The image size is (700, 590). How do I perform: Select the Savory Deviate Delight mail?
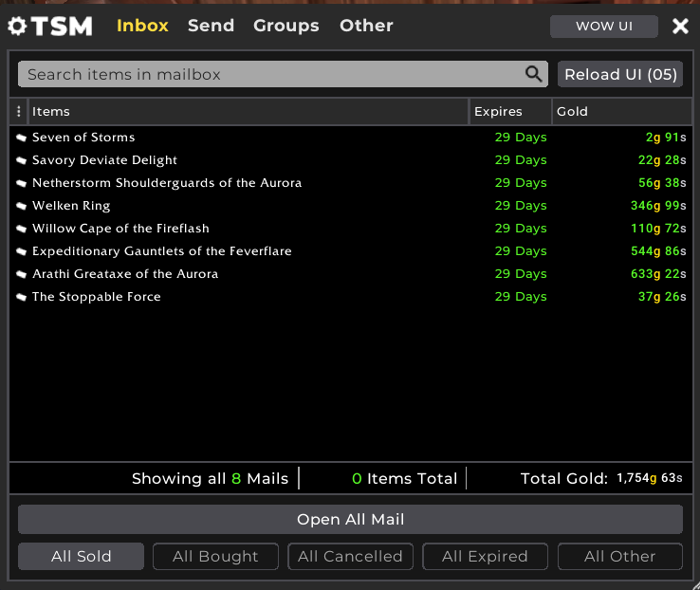[x=350, y=160]
